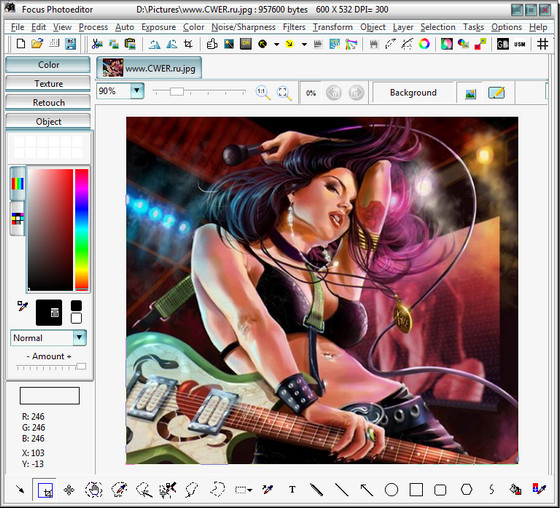Select the Crop icon in top toolbar

click(188, 44)
